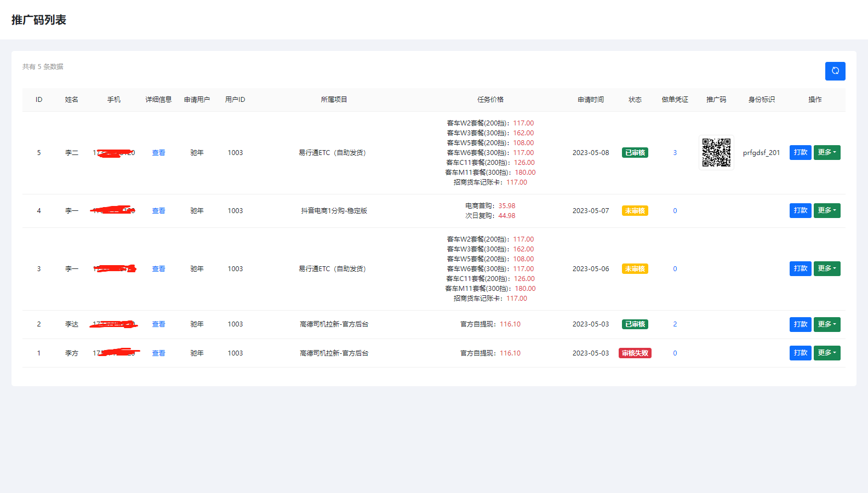Click voucher count 3 in row 5
The width and height of the screenshot is (868, 493).
click(x=675, y=153)
